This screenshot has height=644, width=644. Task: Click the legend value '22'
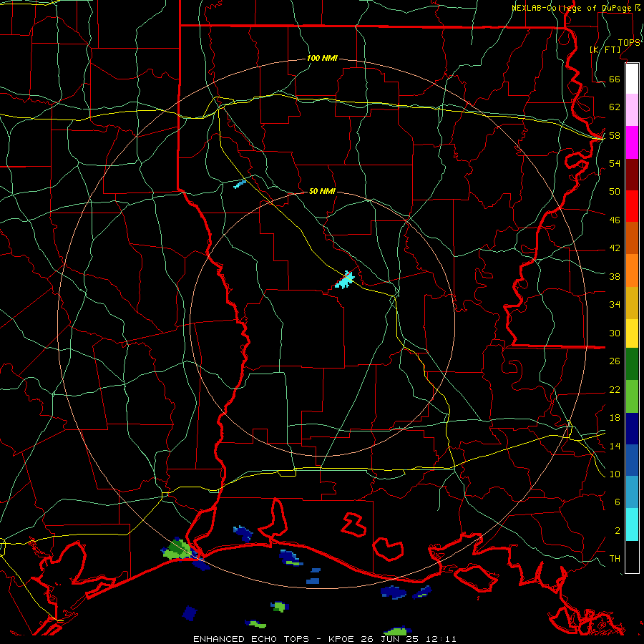click(x=615, y=389)
